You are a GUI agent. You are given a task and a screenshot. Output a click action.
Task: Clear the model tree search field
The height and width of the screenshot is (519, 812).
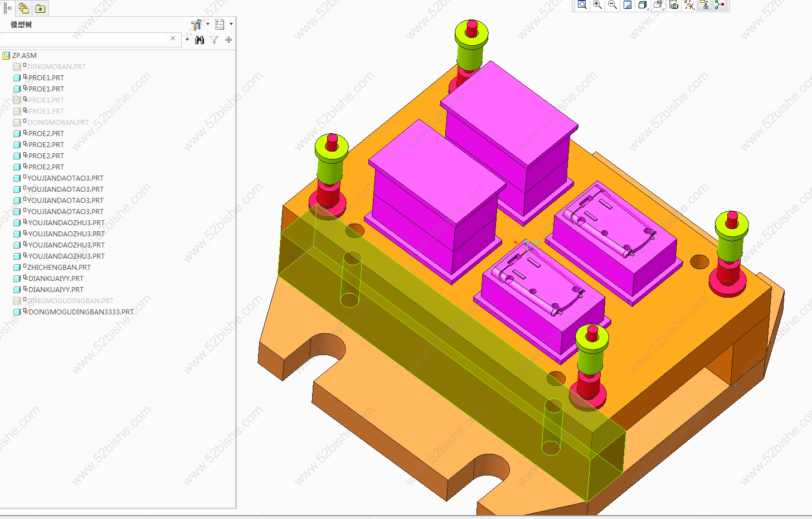tap(173, 38)
